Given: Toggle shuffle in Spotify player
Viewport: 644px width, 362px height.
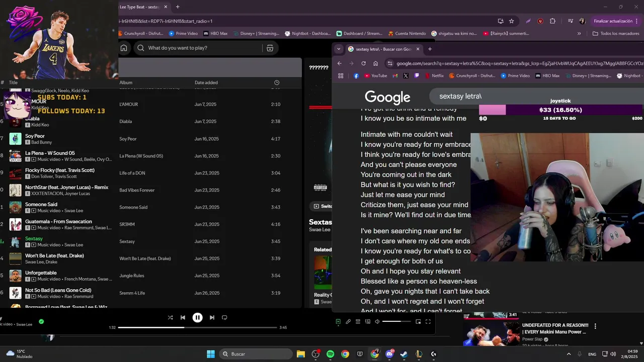Looking at the screenshot, I should [x=170, y=318].
